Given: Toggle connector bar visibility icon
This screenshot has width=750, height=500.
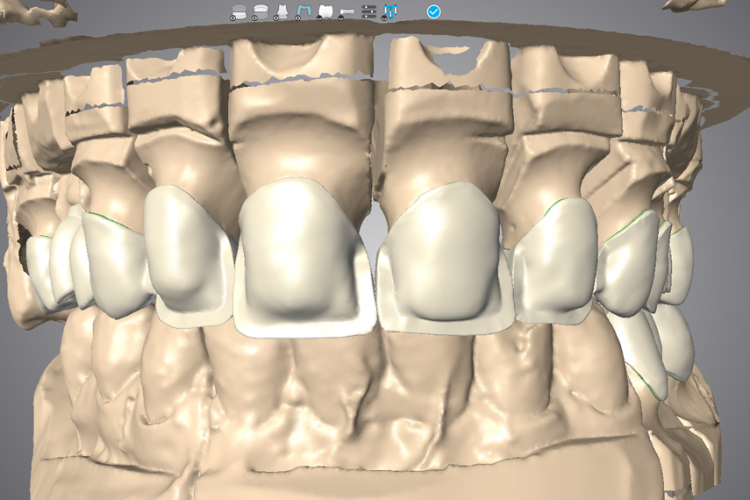Looking at the screenshot, I should (346, 12).
